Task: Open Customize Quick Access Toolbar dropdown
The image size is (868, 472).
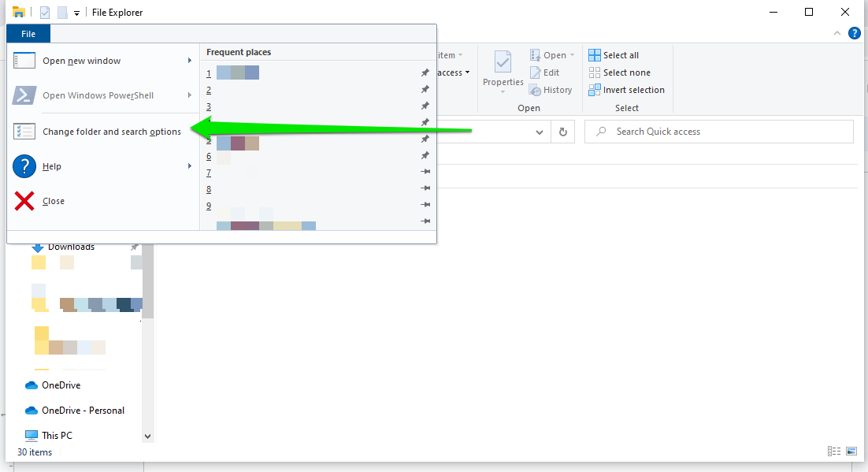Action: coord(76,13)
